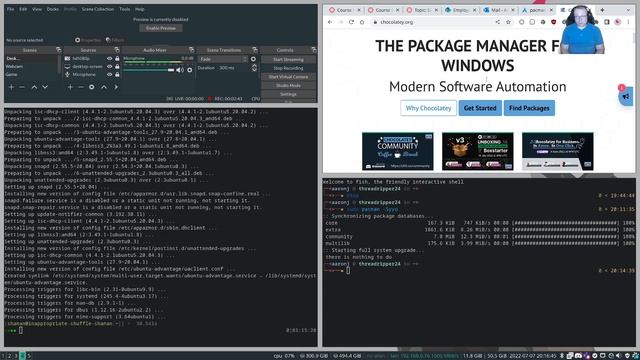This screenshot has height=360, width=640.
Task: Open the Tools menu in OBS
Action: pyautogui.click(x=124, y=9)
